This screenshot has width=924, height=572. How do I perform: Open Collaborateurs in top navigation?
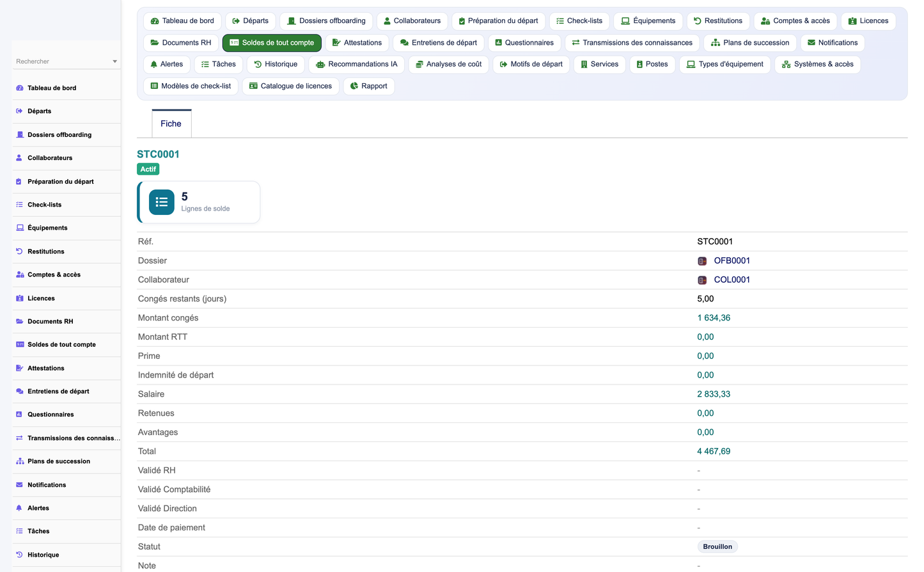pyautogui.click(x=412, y=21)
